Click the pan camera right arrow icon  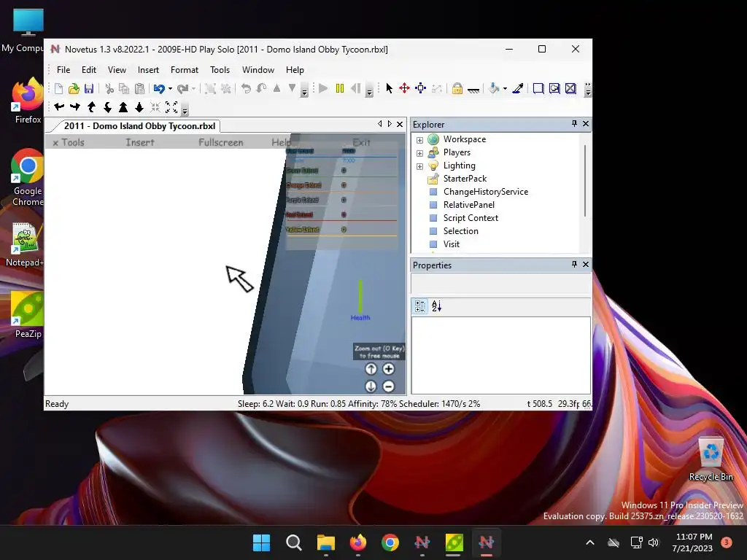[75, 107]
